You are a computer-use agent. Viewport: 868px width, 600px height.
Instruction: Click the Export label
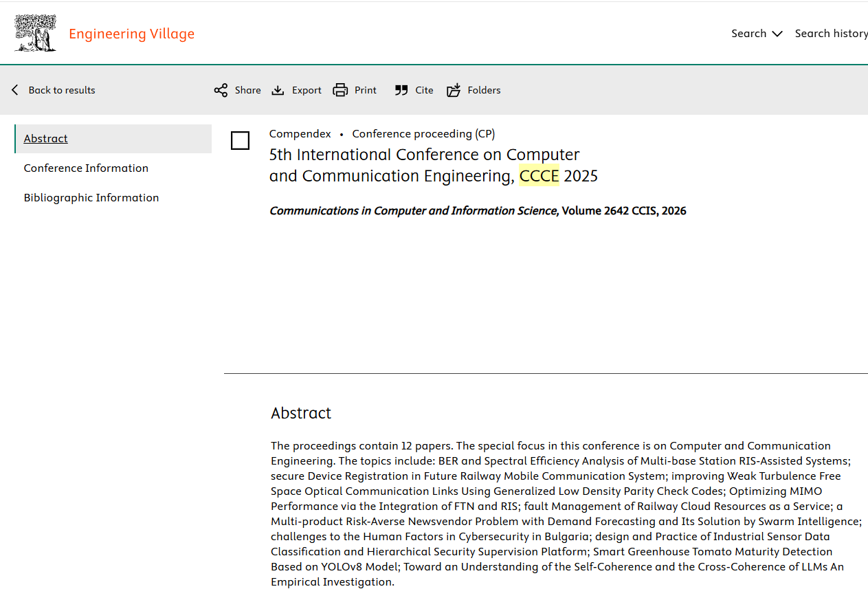click(x=307, y=90)
